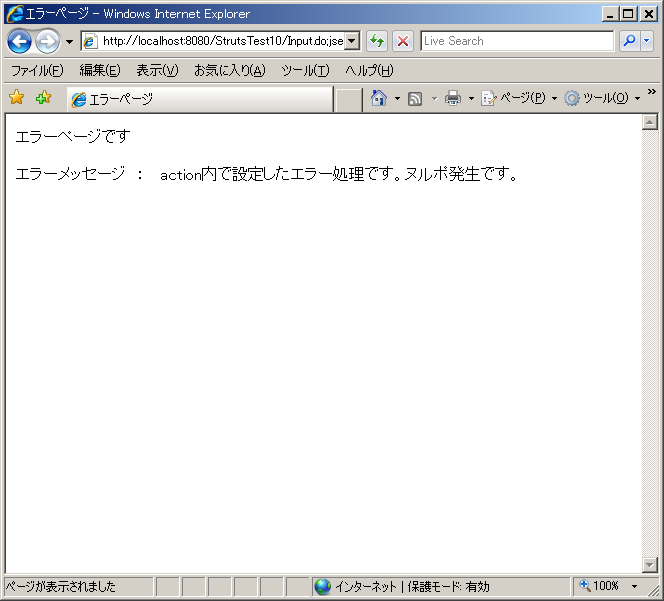Click the ページが表示されました status text

pos(61,587)
